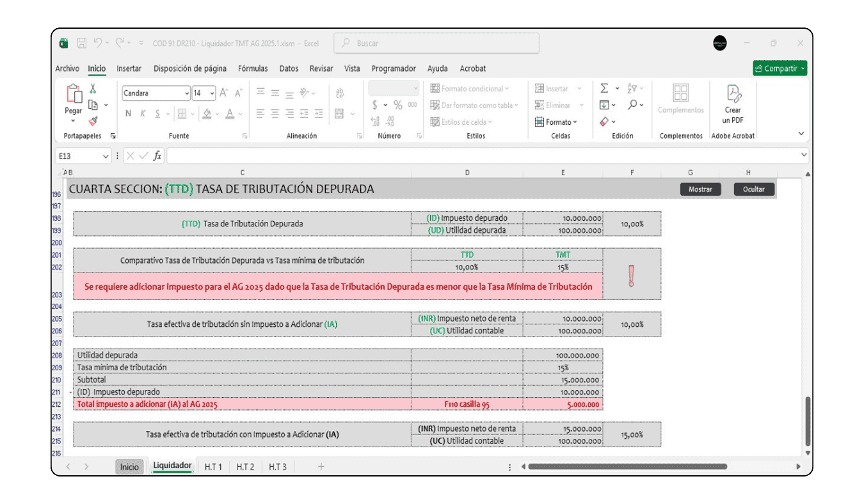This screenshot has height=504, width=864.
Task: Open the fill color bucket icon
Action: click(x=207, y=113)
